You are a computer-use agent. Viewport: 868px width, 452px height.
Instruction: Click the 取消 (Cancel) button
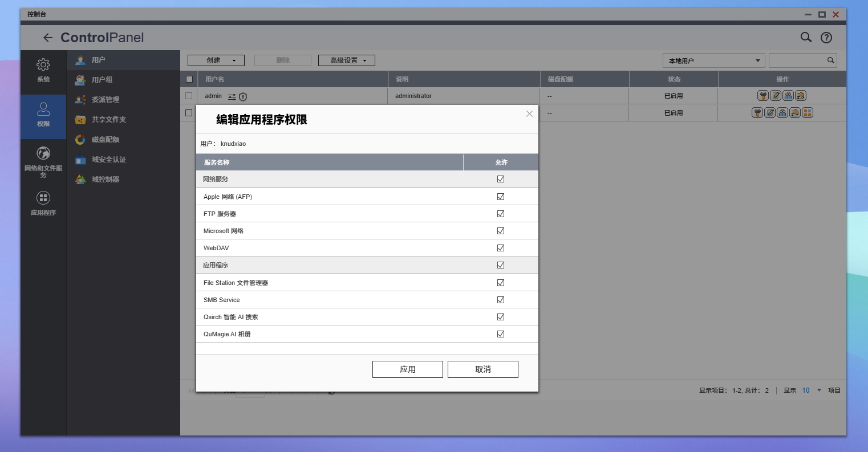[483, 369]
